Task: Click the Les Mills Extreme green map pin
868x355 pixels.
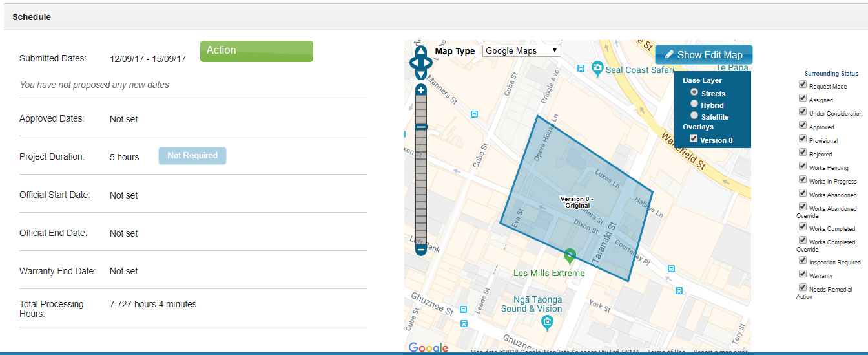Action: click(569, 257)
